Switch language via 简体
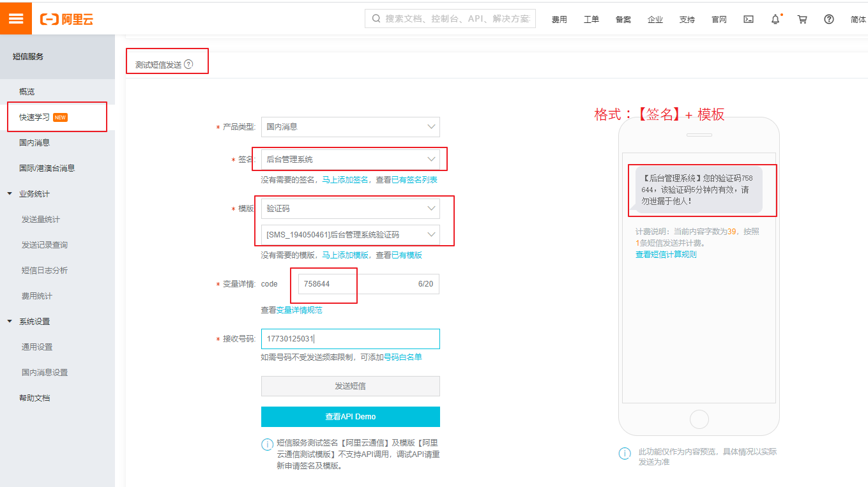This screenshot has width=868, height=487. pos(858,19)
